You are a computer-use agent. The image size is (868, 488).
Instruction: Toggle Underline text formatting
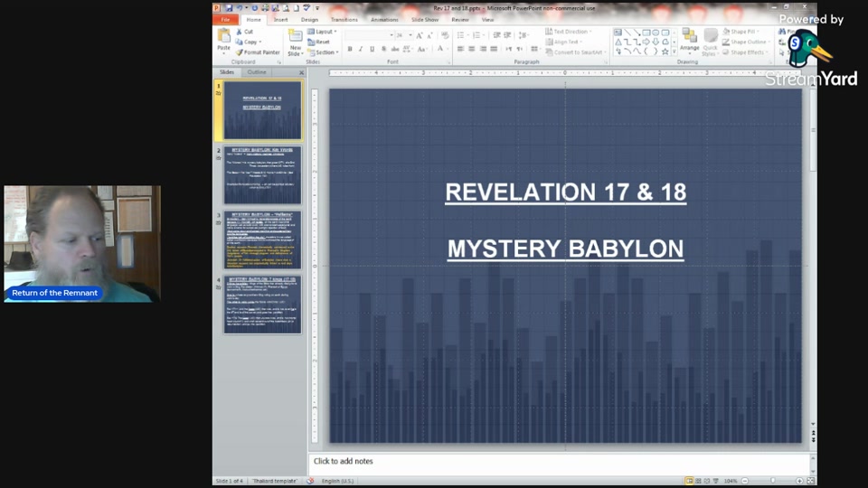pyautogui.click(x=372, y=49)
